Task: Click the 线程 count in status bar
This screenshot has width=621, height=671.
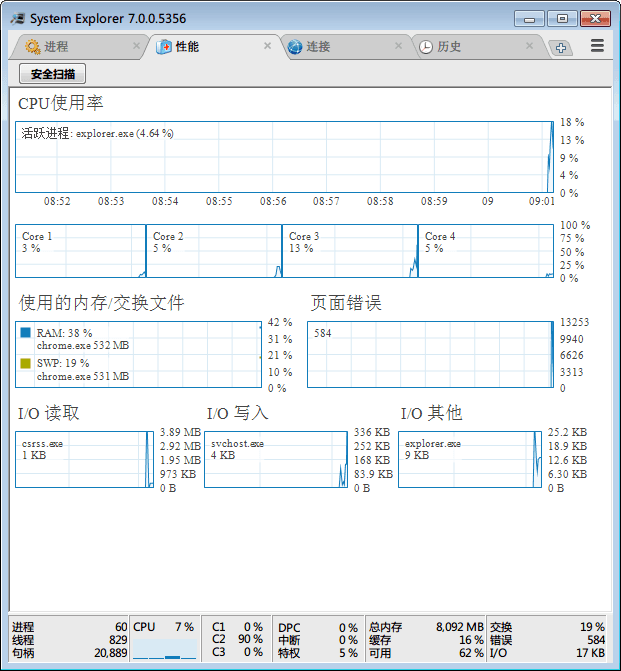Action: point(69,640)
